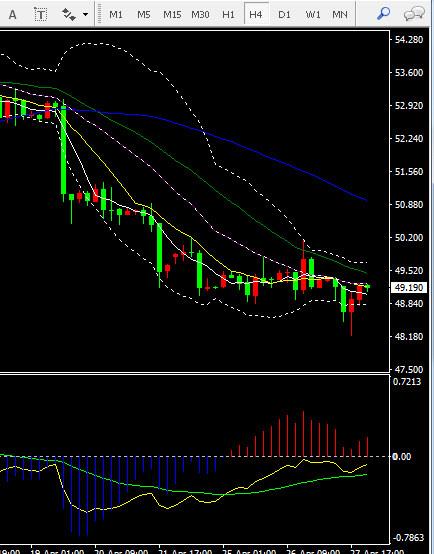Switch to M30 timeframe
The width and height of the screenshot is (434, 554).
pos(200,14)
